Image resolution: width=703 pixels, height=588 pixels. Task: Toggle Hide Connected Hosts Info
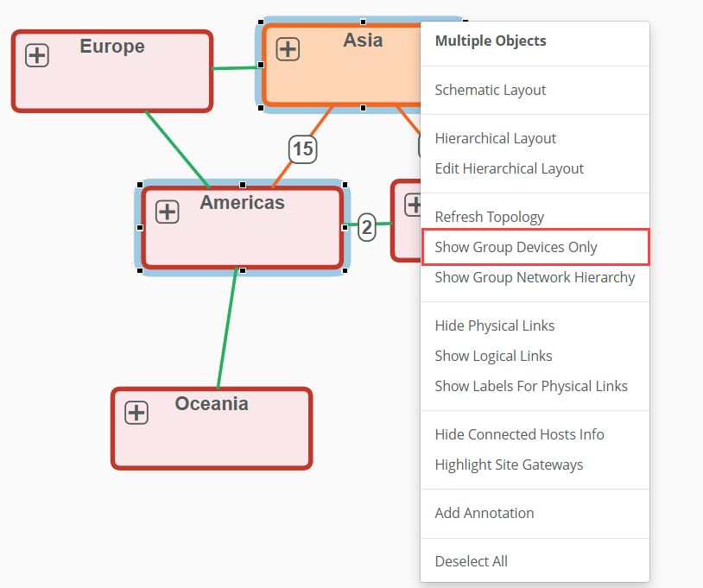tap(519, 434)
